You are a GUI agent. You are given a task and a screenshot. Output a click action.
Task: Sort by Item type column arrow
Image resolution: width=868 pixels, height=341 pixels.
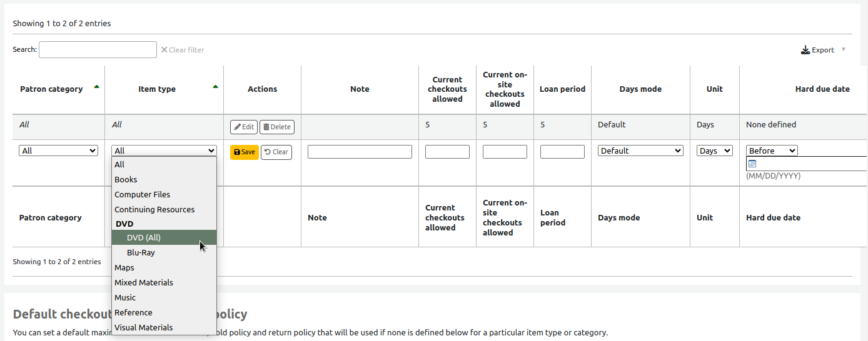pos(215,87)
